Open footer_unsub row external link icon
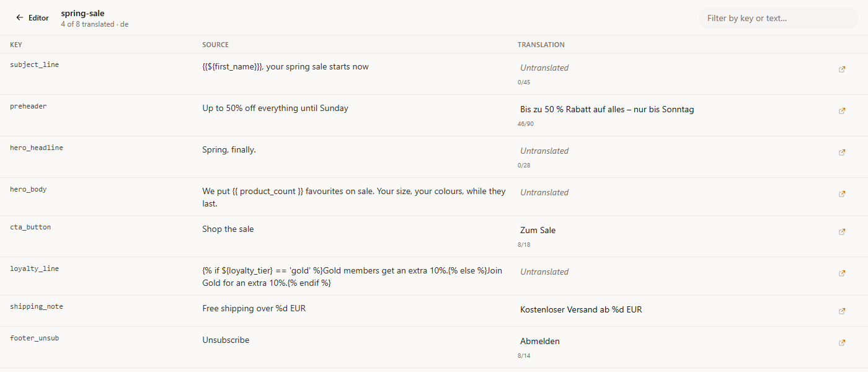The width and height of the screenshot is (868, 372). coord(841,343)
